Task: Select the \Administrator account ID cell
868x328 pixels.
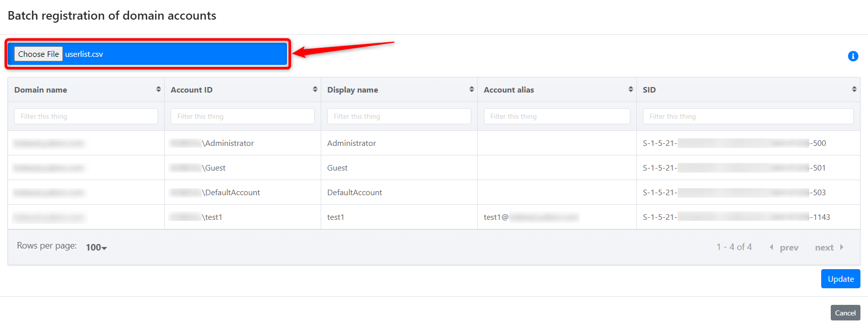Action: point(243,143)
